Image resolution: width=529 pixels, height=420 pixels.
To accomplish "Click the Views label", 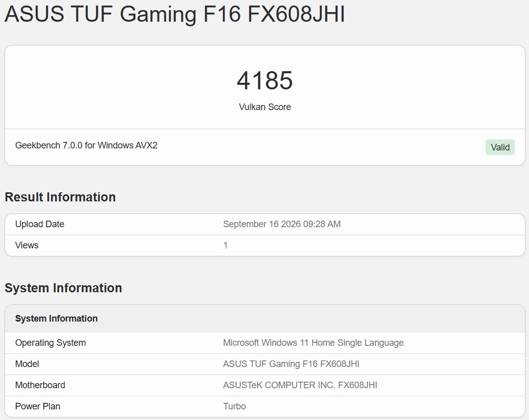I will coord(27,245).
